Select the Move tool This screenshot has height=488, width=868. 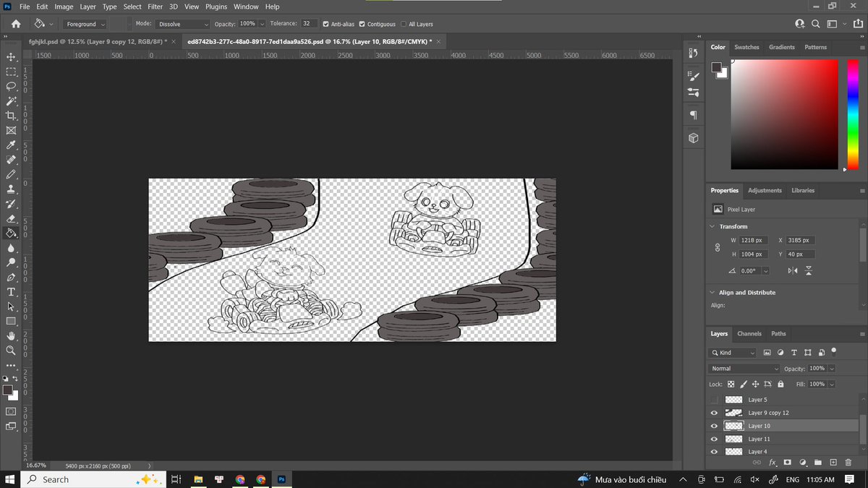coord(11,57)
